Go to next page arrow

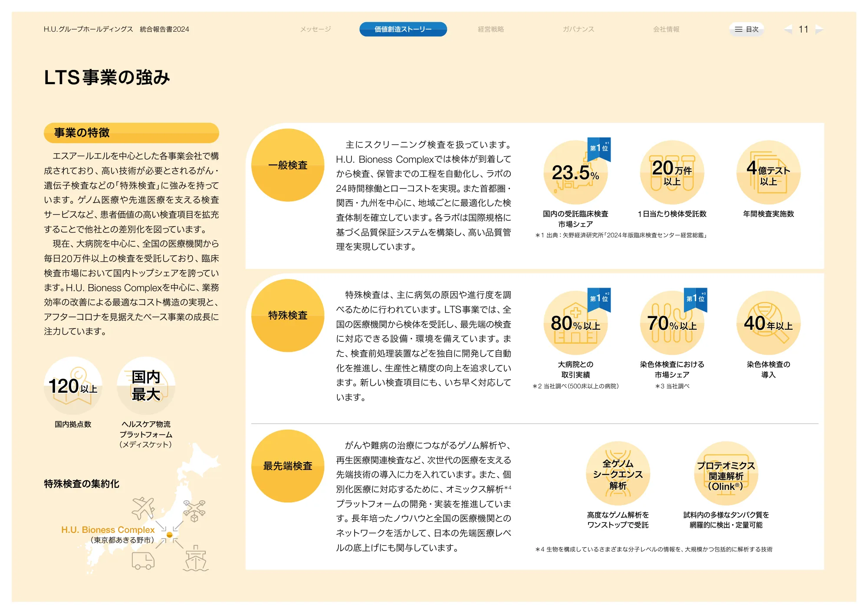819,29
